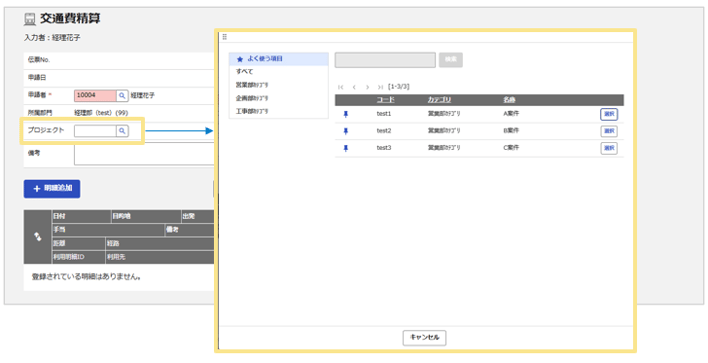Click the search keyword field in the dialog
The width and height of the screenshot is (708, 363).
[x=385, y=60]
